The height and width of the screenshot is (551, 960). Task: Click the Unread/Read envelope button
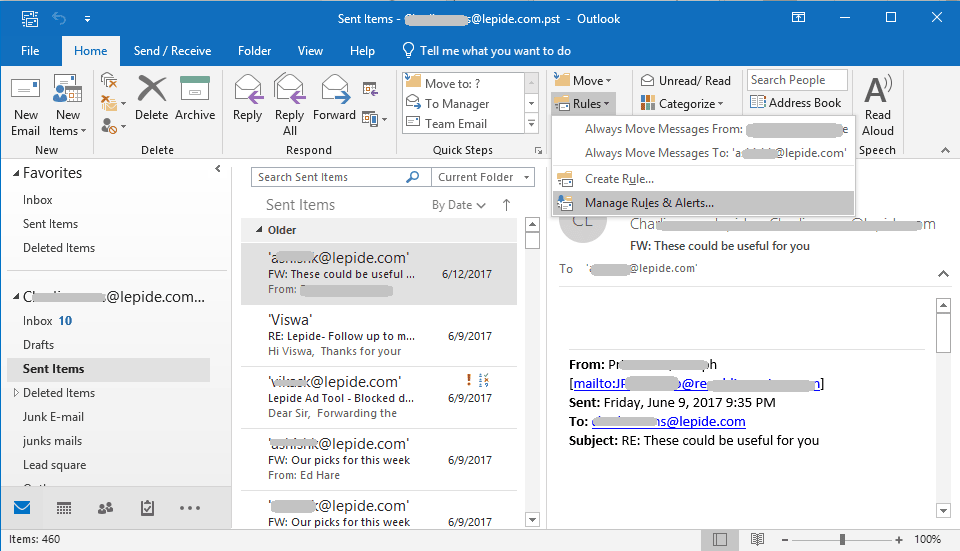(686, 81)
